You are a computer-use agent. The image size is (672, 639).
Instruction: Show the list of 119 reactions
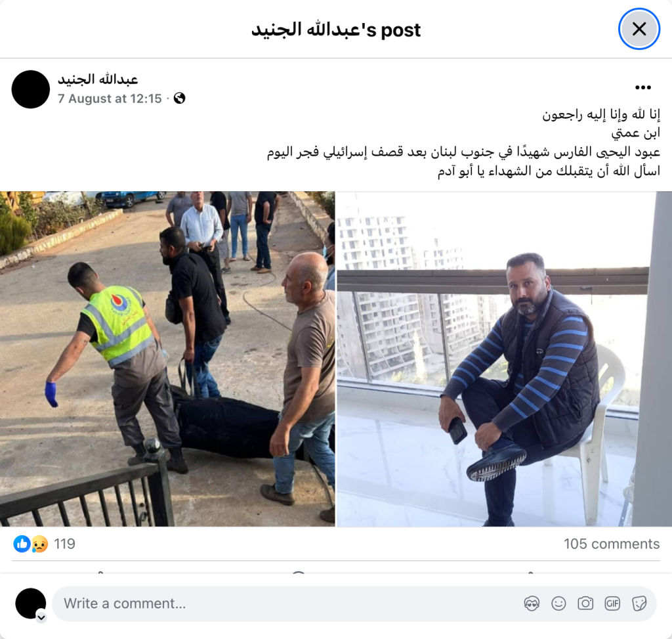point(64,544)
